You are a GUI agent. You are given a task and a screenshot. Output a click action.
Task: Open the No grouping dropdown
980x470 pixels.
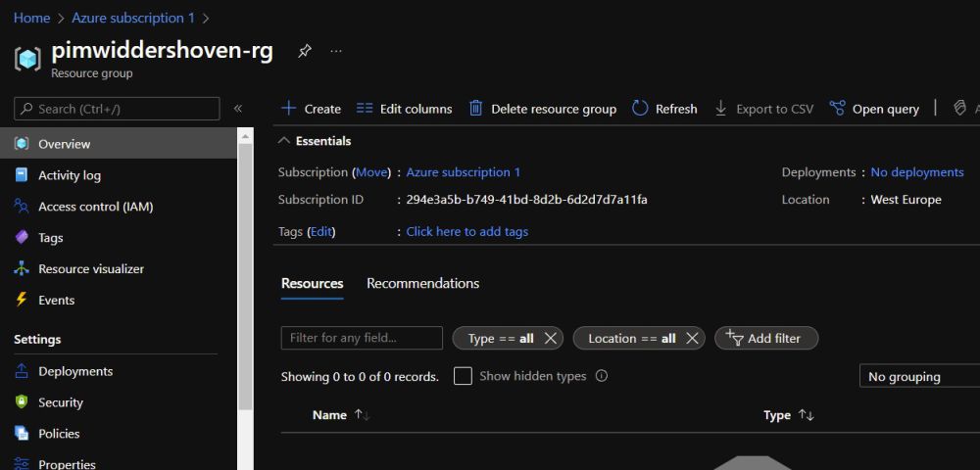[919, 376]
